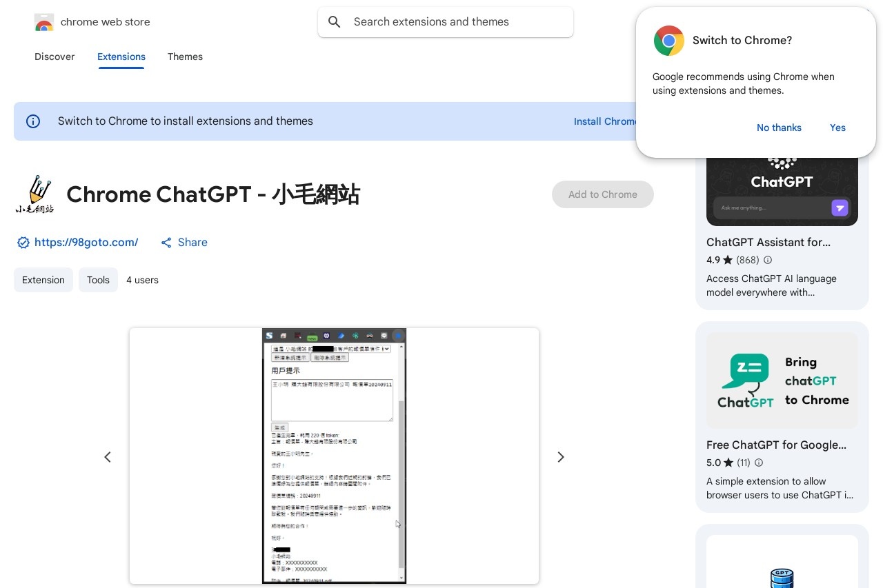
Task: Click the GPT database icon at bottom card
Action: coord(782,578)
